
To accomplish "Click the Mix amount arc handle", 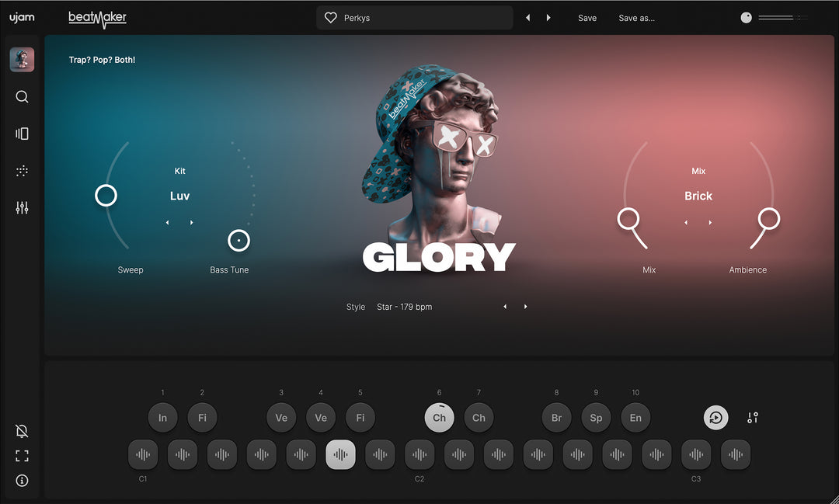I will [x=628, y=219].
